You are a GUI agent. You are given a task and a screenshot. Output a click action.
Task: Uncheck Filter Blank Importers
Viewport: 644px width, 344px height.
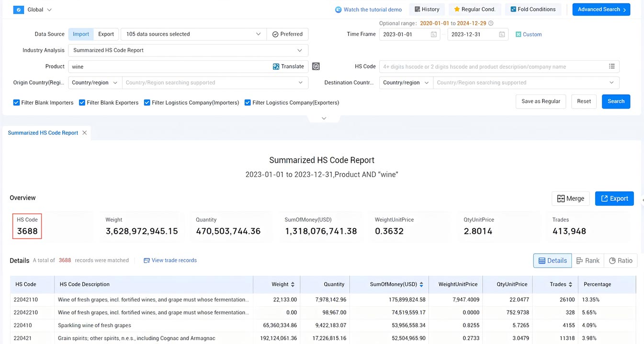tap(17, 102)
